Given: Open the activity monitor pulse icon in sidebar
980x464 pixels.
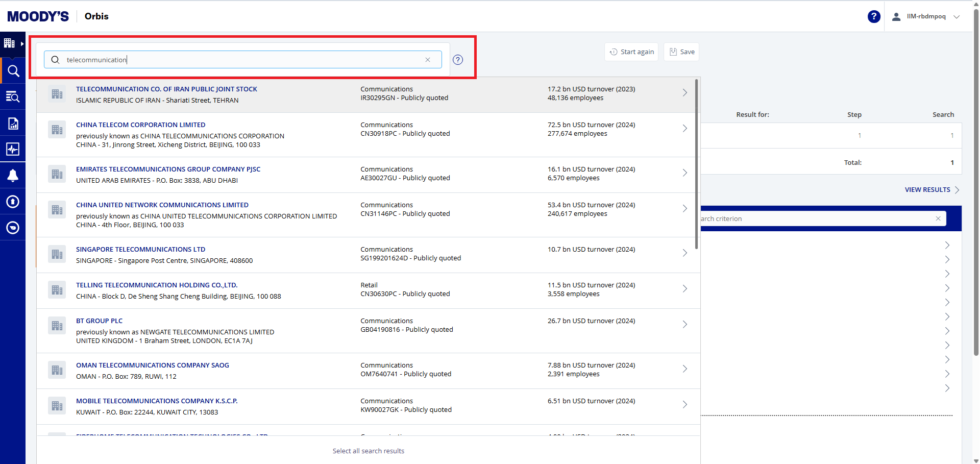Looking at the screenshot, I should pyautogui.click(x=13, y=149).
